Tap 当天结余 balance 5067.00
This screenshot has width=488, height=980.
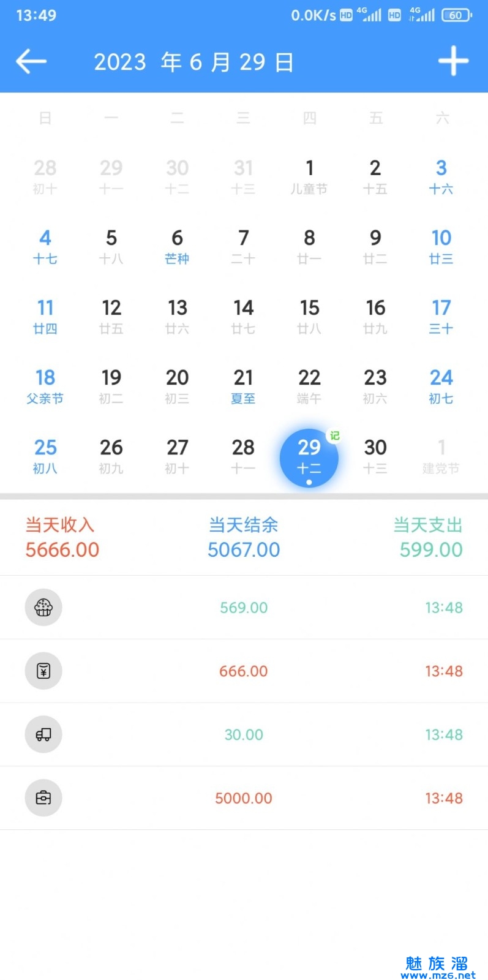coord(244,537)
